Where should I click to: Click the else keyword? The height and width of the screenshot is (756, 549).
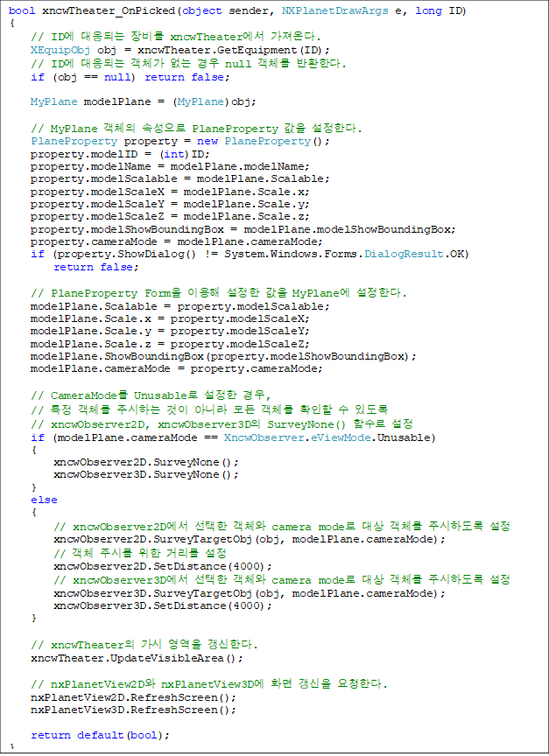tap(44, 500)
